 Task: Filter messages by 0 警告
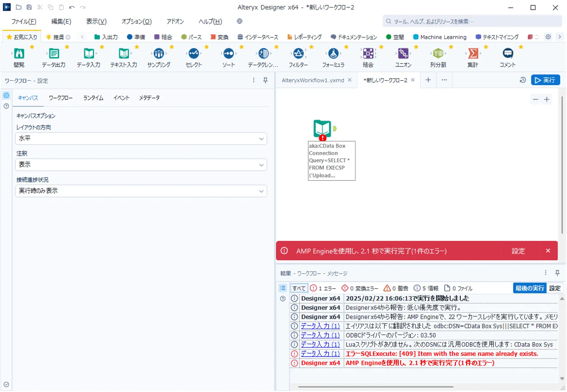pos(396,288)
